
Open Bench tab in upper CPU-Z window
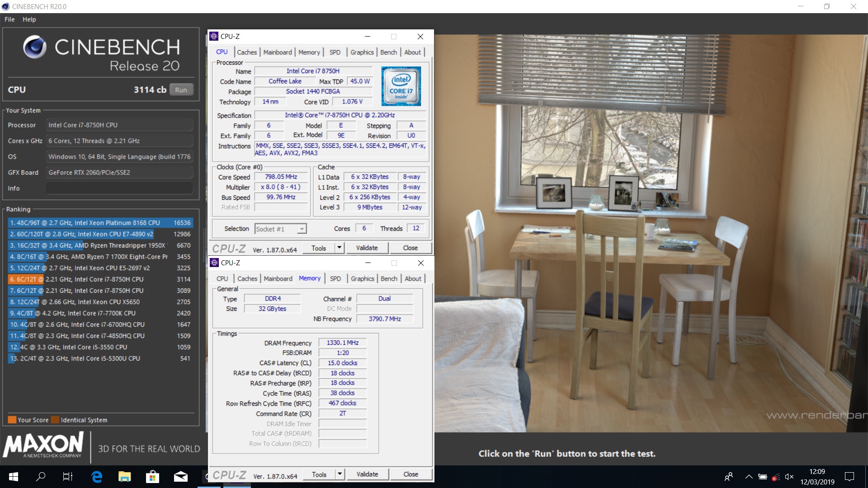388,52
